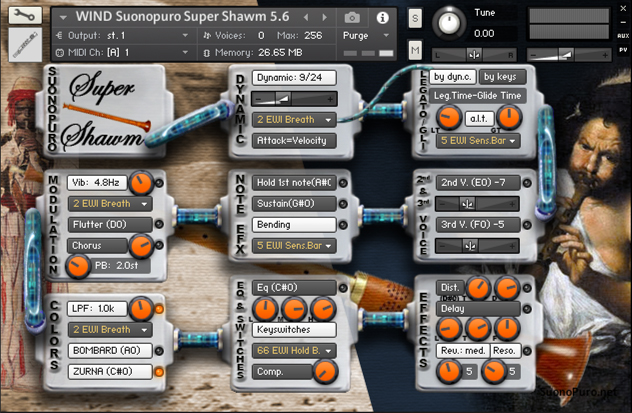
Task: Open the Output st. 1 dropdown
Action: (x=122, y=36)
